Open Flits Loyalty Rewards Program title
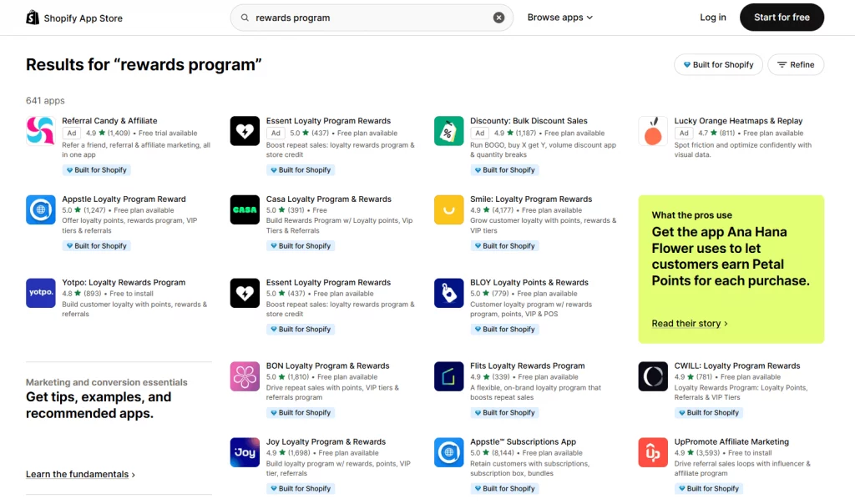 tap(528, 366)
